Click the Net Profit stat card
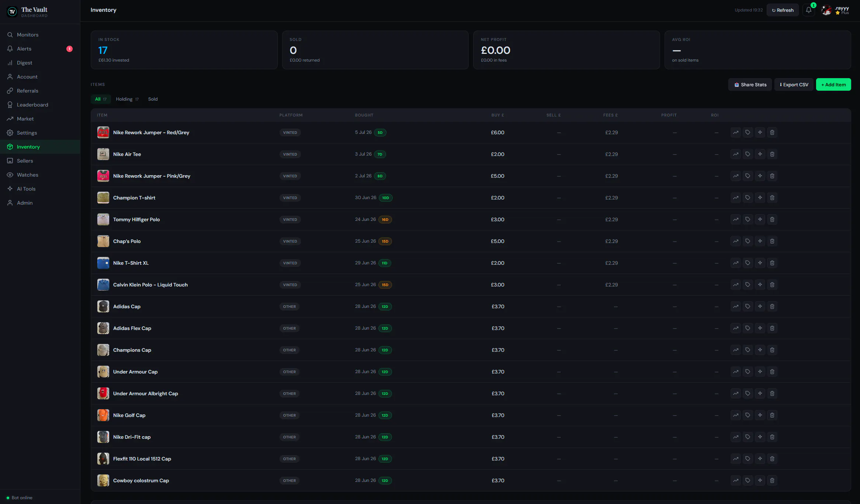This screenshot has width=860, height=504. [x=566, y=50]
